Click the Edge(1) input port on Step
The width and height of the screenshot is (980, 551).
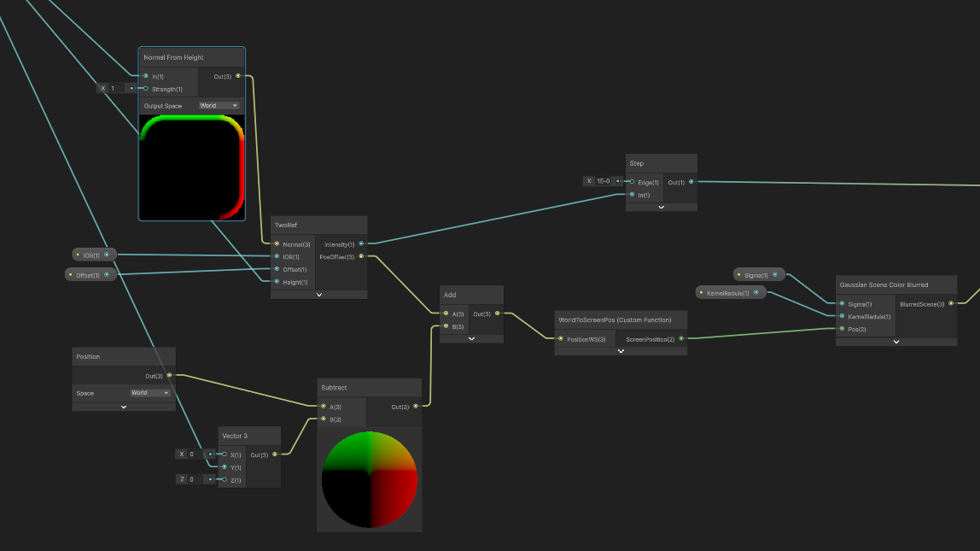point(632,182)
